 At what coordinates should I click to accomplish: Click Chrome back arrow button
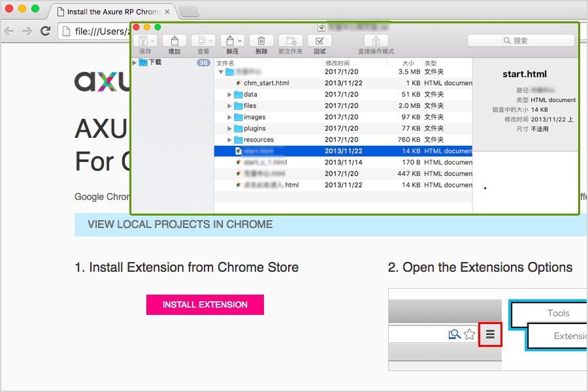pos(9,31)
